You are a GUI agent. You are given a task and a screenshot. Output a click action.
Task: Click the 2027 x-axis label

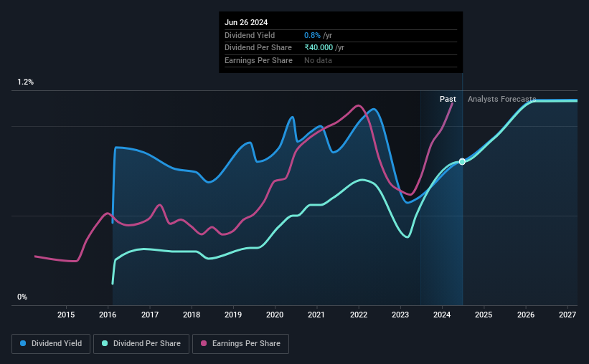point(567,315)
